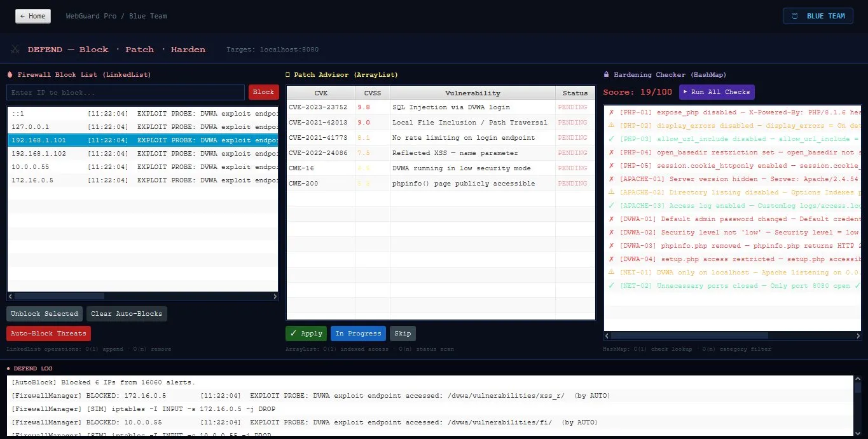Focus the Enter IP to block field
Viewport: 868px width, 439px height.
click(x=125, y=93)
